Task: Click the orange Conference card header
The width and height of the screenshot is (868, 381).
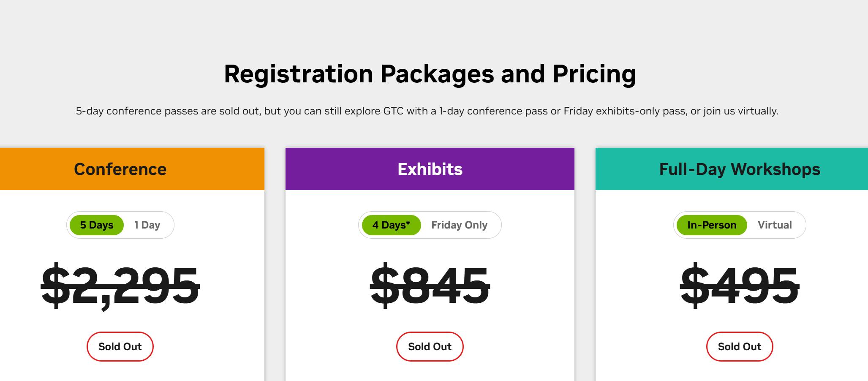Action: [132, 169]
